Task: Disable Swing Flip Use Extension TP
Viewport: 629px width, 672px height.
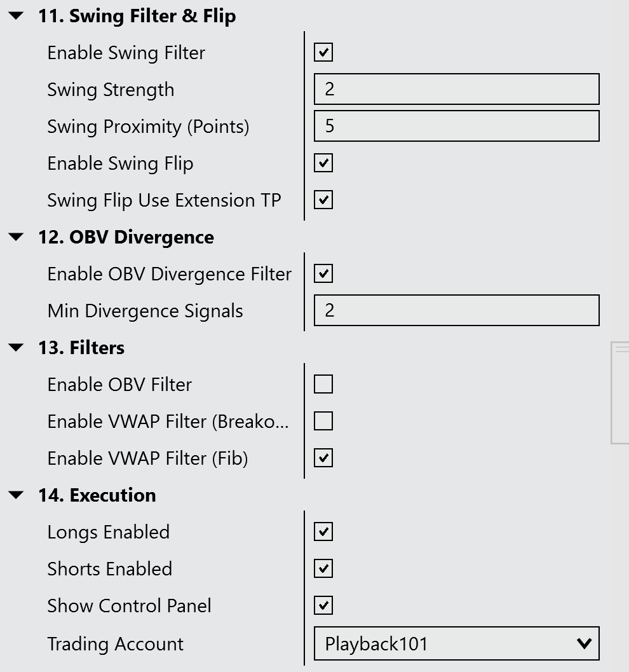Action: (323, 200)
